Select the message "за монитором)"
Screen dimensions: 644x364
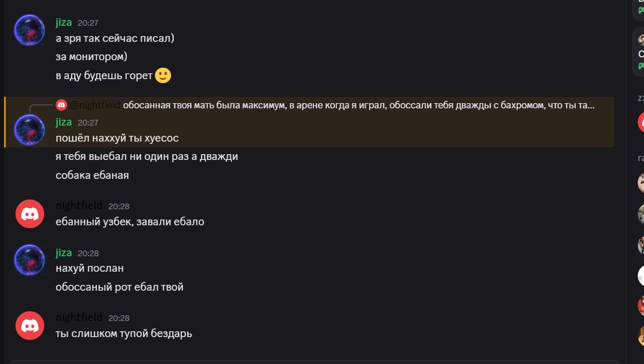pyautogui.click(x=91, y=57)
